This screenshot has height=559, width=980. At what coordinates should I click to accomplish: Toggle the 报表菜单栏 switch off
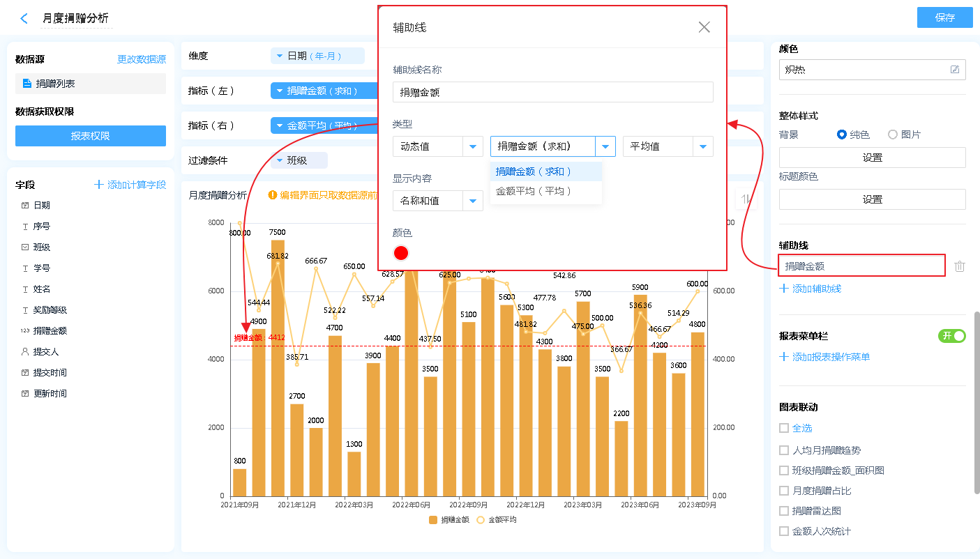951,336
